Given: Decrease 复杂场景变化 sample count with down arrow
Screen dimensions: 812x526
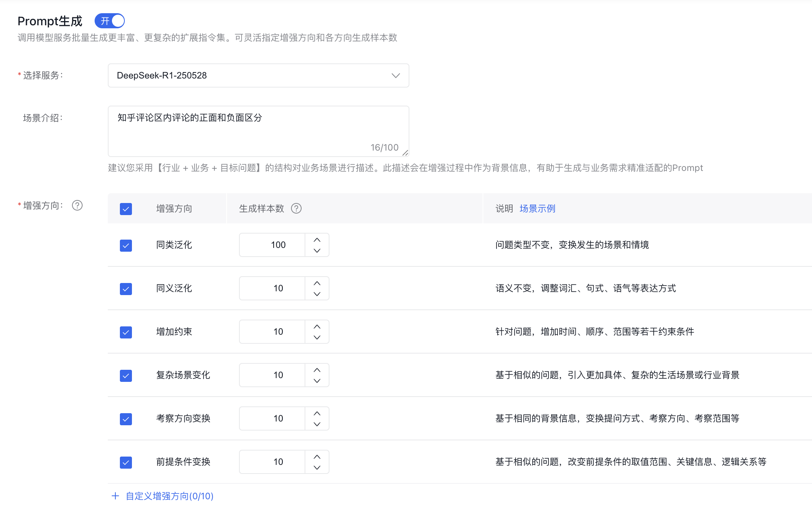Looking at the screenshot, I should [317, 381].
